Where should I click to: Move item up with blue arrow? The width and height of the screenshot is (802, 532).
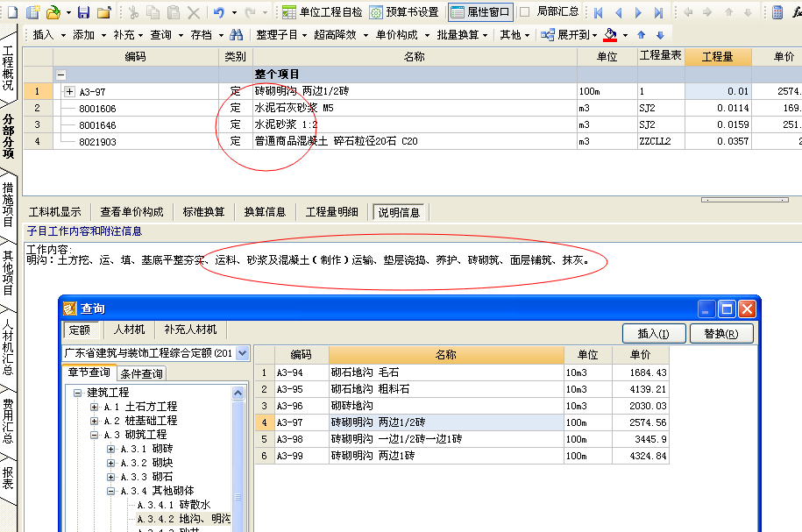[x=642, y=35]
